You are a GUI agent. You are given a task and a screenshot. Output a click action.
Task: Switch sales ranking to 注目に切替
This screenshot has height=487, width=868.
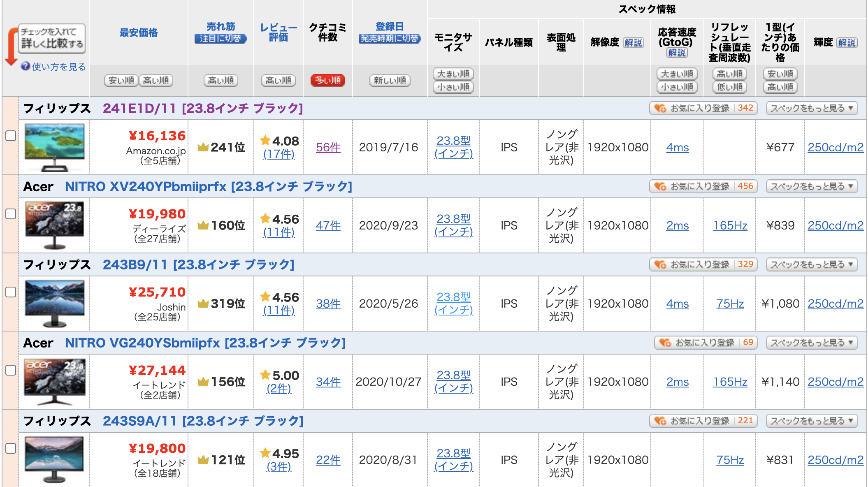pos(221,39)
